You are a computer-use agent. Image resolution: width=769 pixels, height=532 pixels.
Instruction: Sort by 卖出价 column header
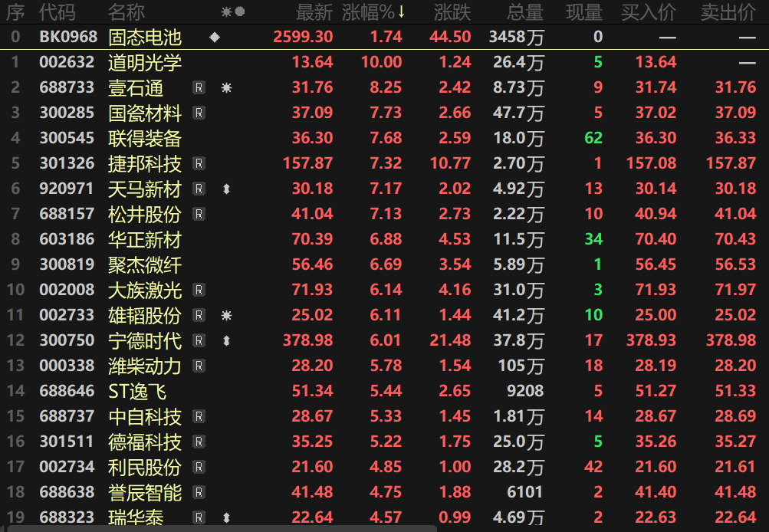pos(728,12)
